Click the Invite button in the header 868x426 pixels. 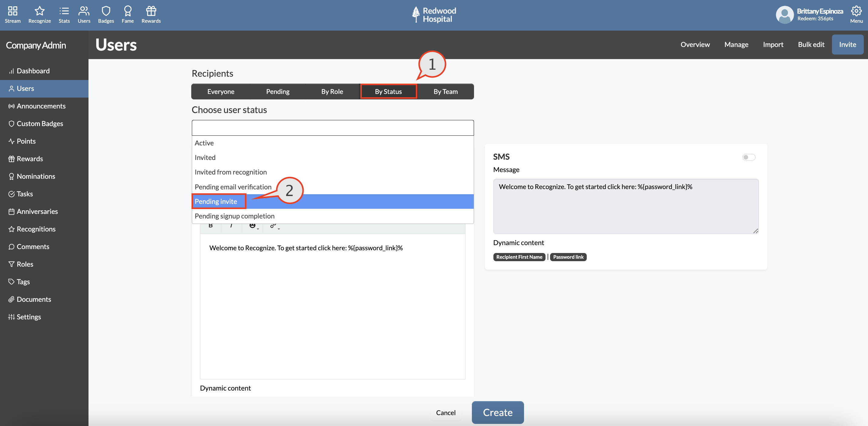847,45
